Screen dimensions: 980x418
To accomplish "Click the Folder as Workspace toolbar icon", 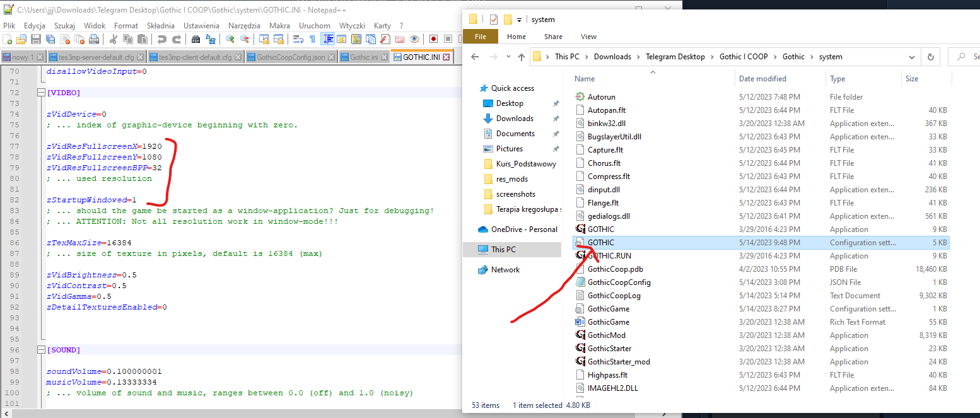I will tap(399, 39).
